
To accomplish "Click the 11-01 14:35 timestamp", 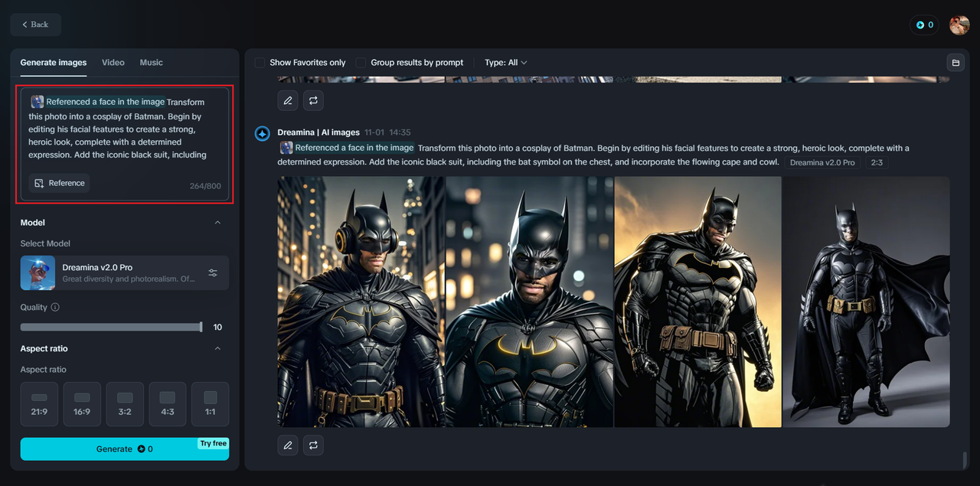I will pos(387,132).
